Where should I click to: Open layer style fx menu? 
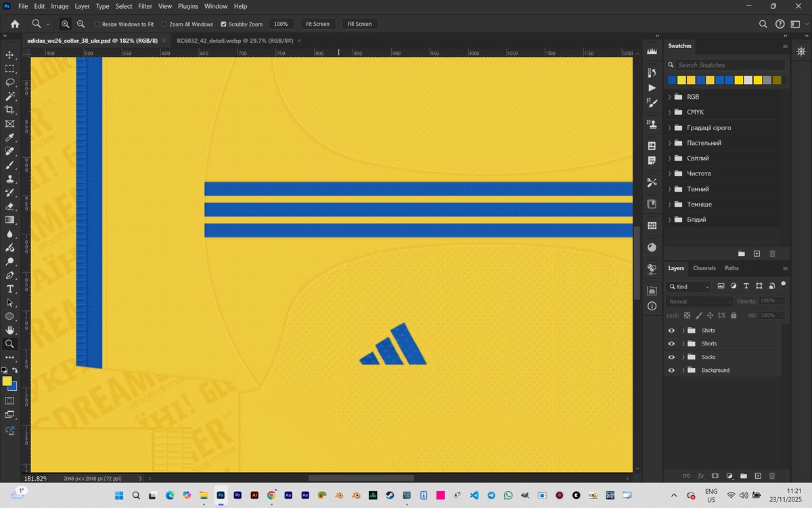coord(701,476)
